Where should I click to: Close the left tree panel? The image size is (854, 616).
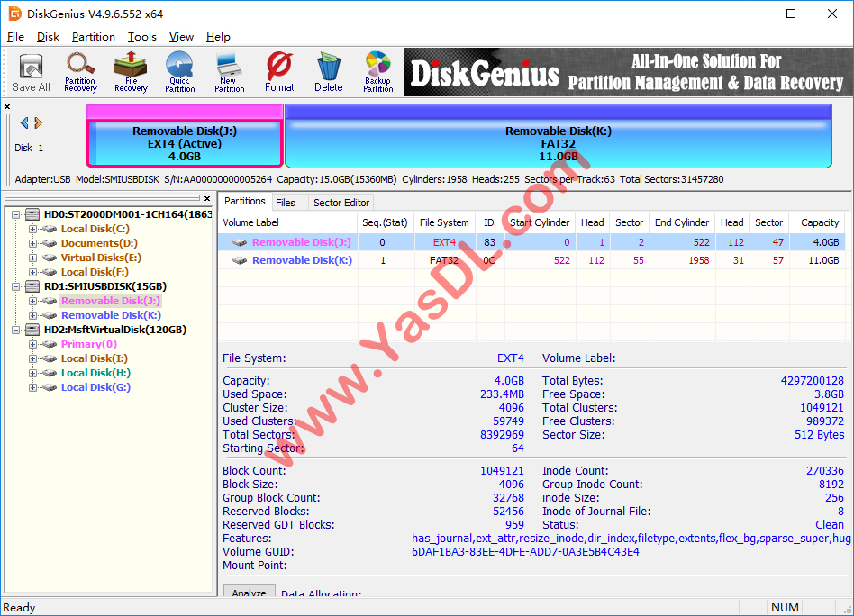(207, 198)
